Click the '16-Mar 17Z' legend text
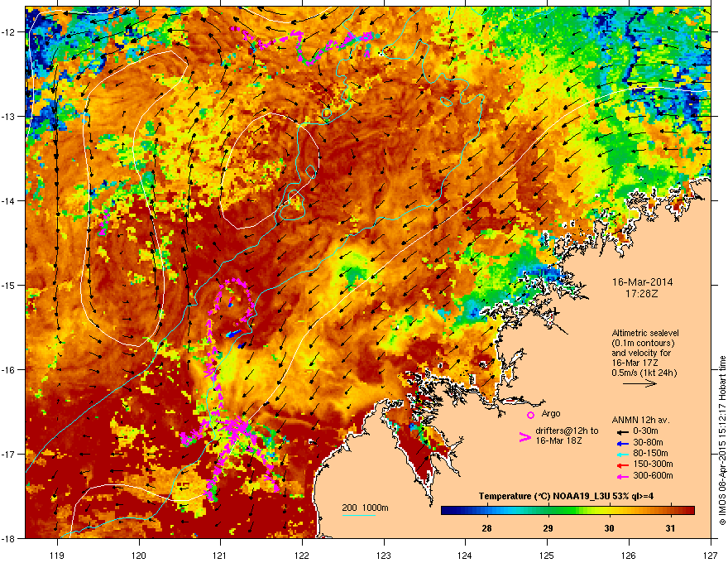Image resolution: width=728 pixels, height=563 pixels. [x=635, y=363]
